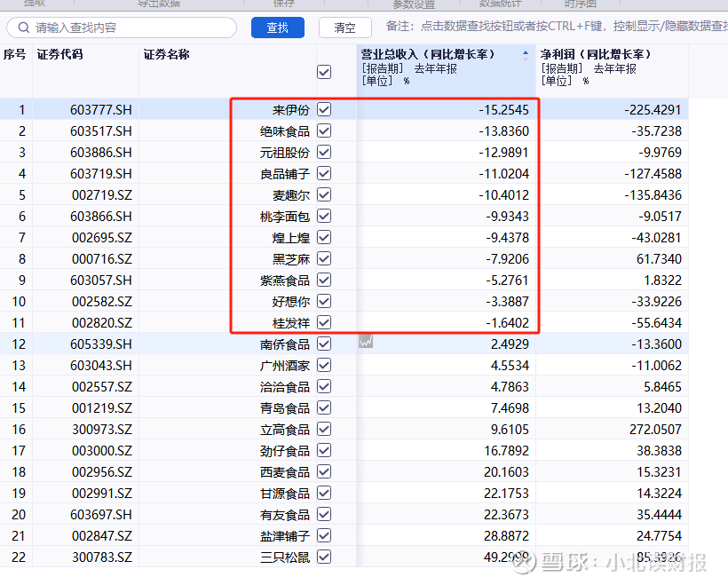Screen dimensions: 728x585
Task: Toggle the checkbox next to 良品铺子
Action: 324,174
